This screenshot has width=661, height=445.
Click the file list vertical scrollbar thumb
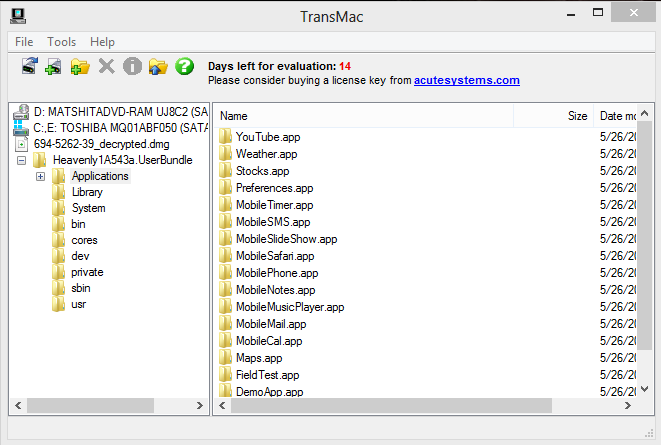tap(645, 235)
